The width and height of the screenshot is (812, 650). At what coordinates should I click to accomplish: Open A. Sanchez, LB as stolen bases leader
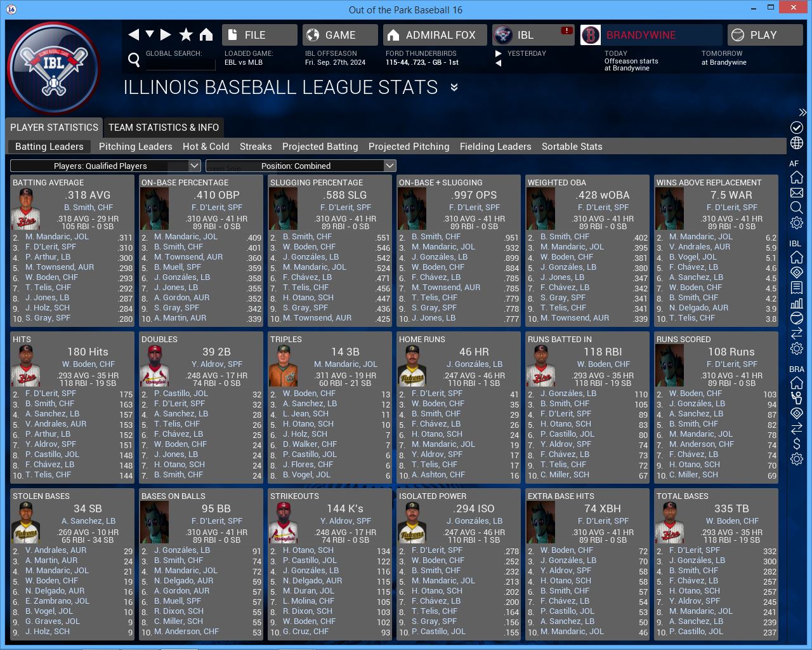[x=88, y=521]
